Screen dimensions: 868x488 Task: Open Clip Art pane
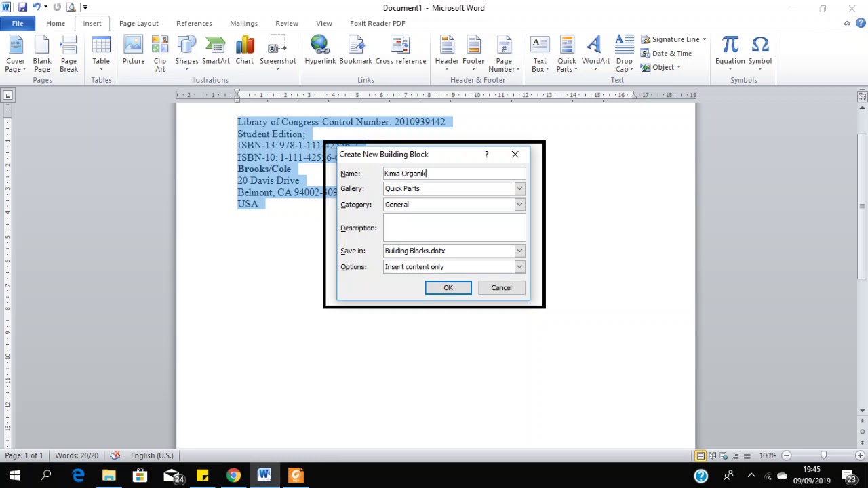[160, 54]
